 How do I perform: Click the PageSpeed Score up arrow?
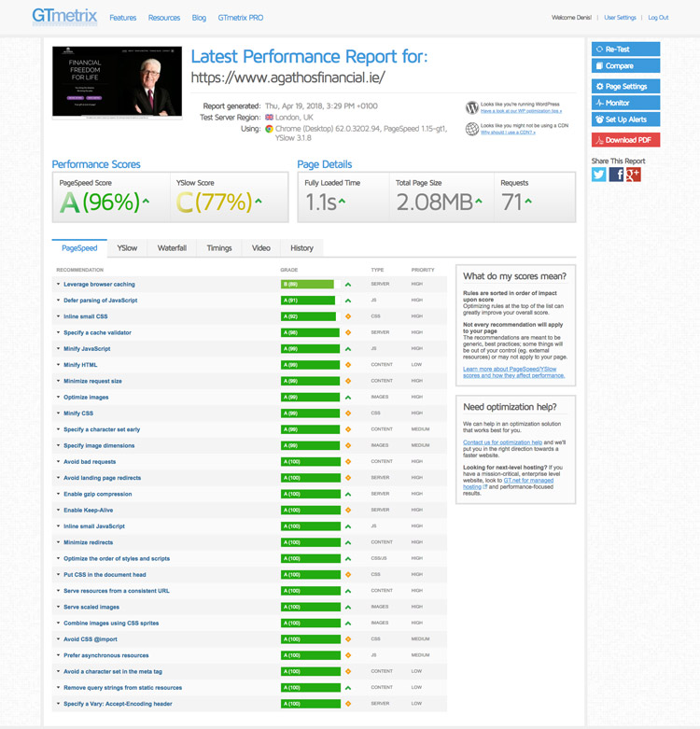click(146, 201)
